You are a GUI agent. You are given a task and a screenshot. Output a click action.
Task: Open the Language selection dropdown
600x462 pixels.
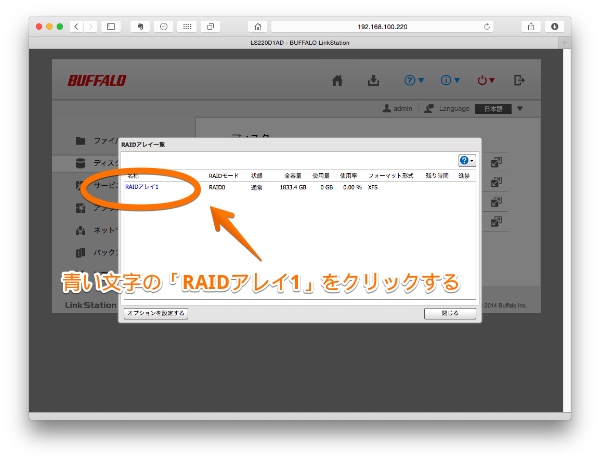[499, 109]
